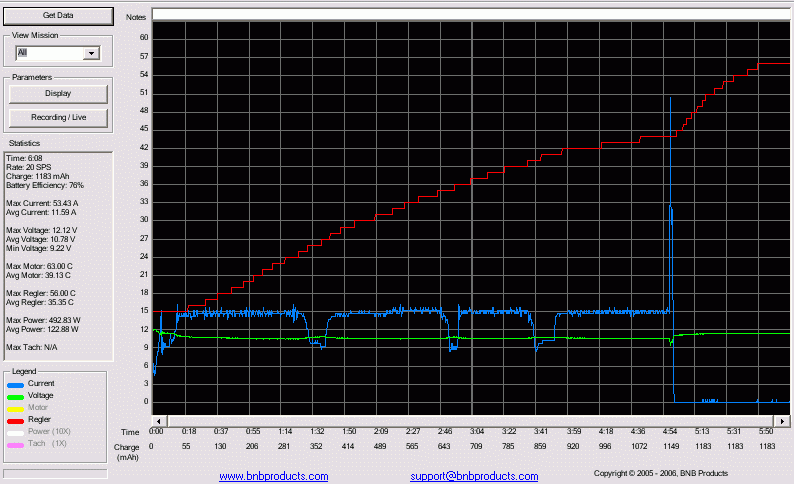This screenshot has width=794, height=484.
Task: Toggle the Regler trace via its legend label
Action: coord(41,419)
